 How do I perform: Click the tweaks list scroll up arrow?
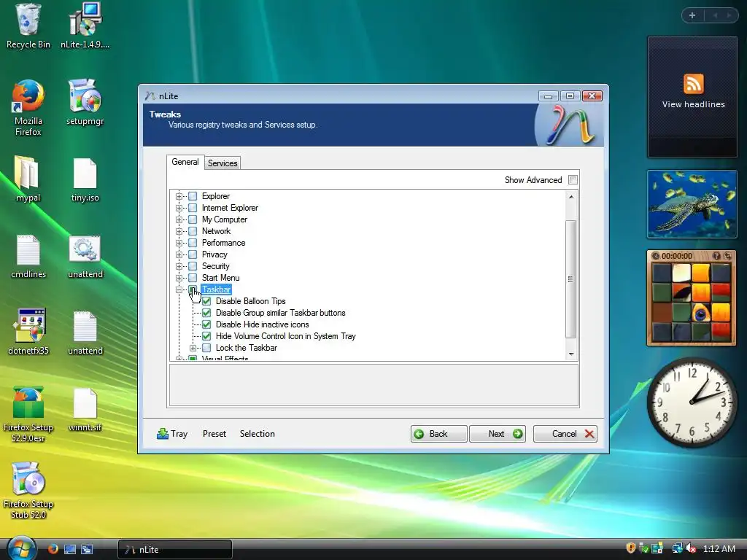[x=570, y=197]
